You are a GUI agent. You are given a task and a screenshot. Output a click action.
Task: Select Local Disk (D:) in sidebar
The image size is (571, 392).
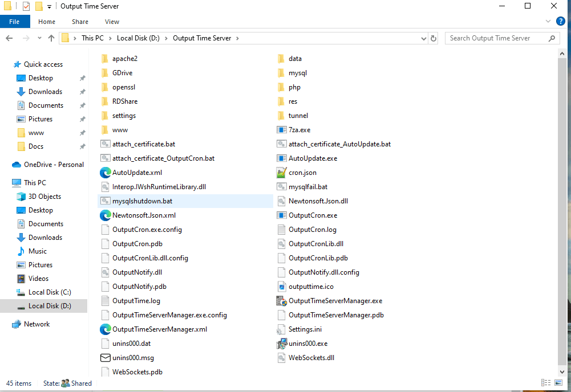[50, 306]
